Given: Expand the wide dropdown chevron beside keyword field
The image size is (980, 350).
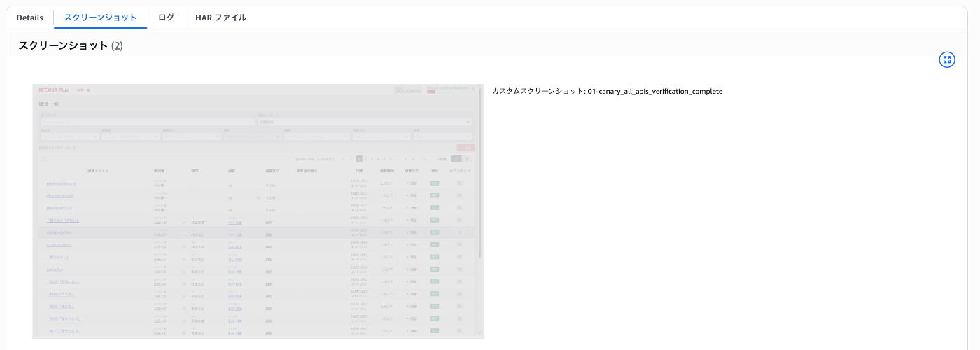Looking at the screenshot, I should (468, 122).
